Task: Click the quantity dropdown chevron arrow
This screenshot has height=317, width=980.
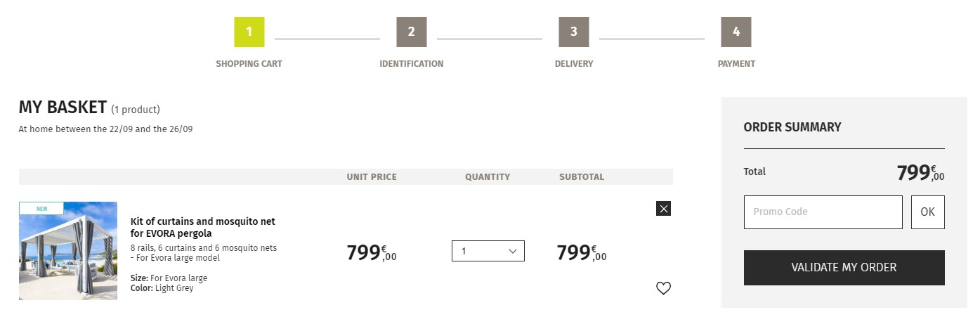Action: [x=512, y=251]
